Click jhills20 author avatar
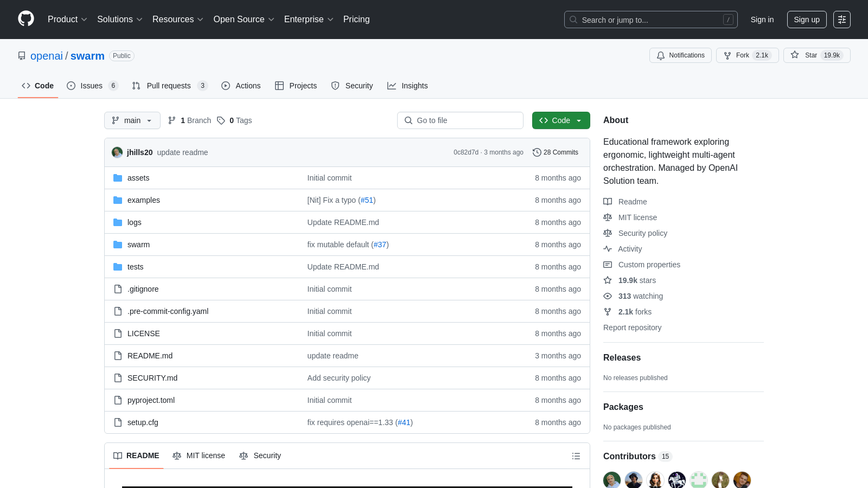Screen dimensions: 868x488 click(117, 152)
